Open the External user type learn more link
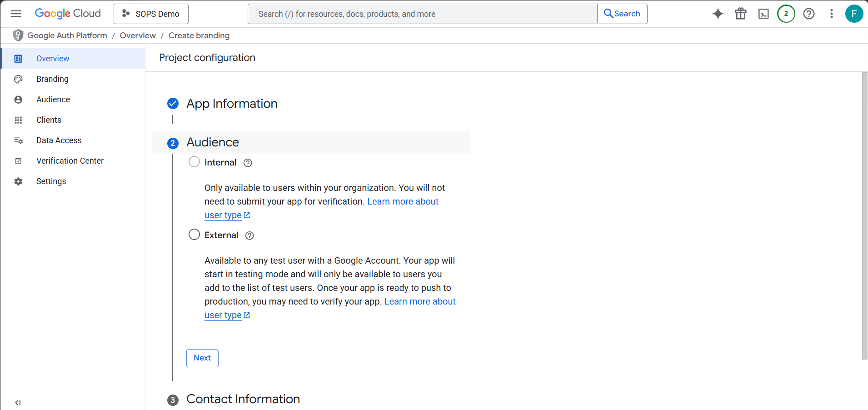868x410 pixels. (420, 301)
